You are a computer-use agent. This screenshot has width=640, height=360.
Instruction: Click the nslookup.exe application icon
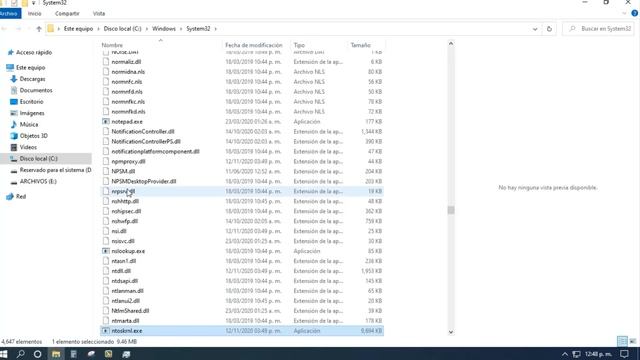pos(106,251)
